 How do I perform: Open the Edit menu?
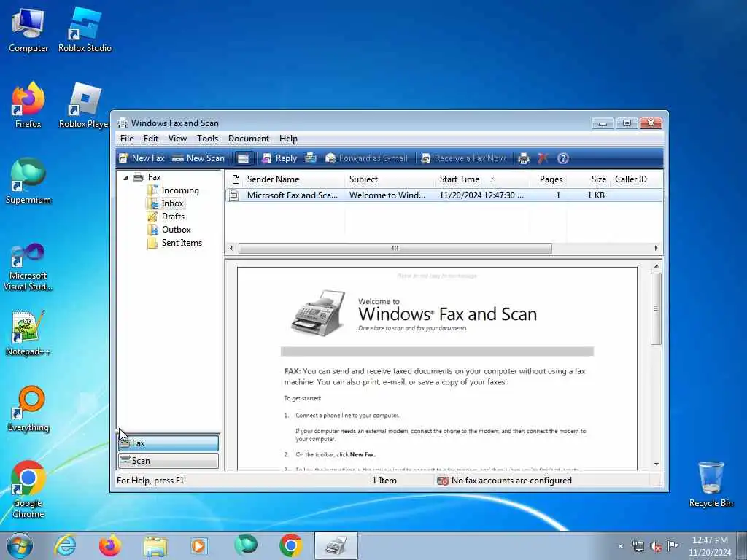pos(150,139)
